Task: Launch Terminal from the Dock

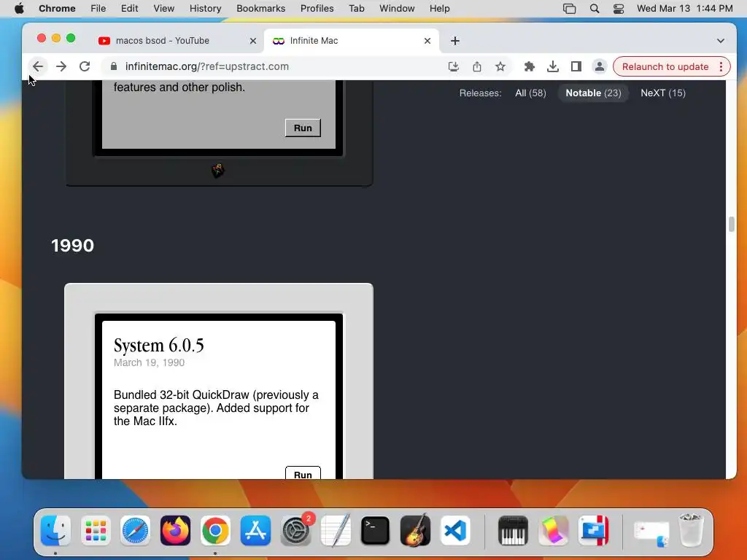Action: tap(376, 531)
